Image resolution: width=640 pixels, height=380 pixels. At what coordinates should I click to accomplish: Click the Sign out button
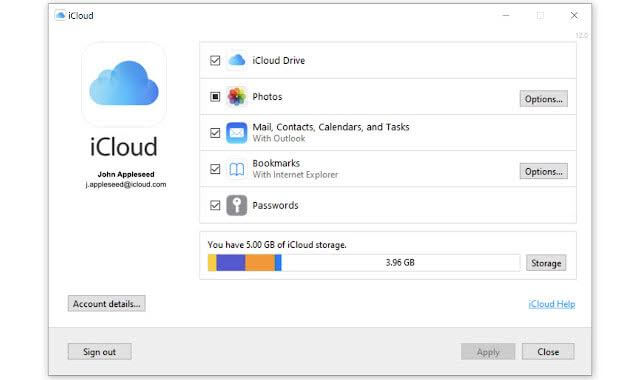pyautogui.click(x=100, y=351)
